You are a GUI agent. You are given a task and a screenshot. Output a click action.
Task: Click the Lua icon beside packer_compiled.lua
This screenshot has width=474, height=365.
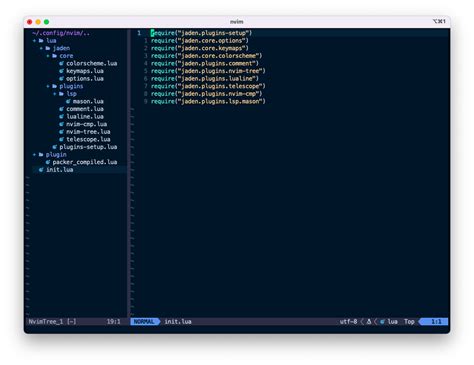pyautogui.click(x=48, y=162)
